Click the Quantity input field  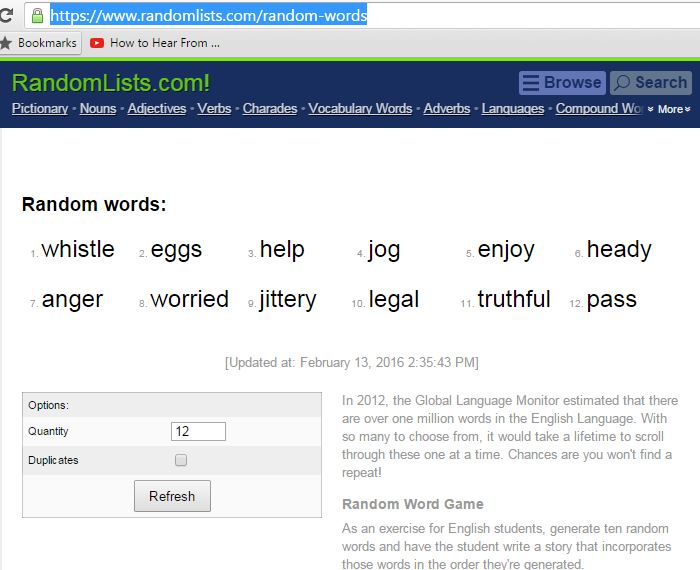[198, 431]
